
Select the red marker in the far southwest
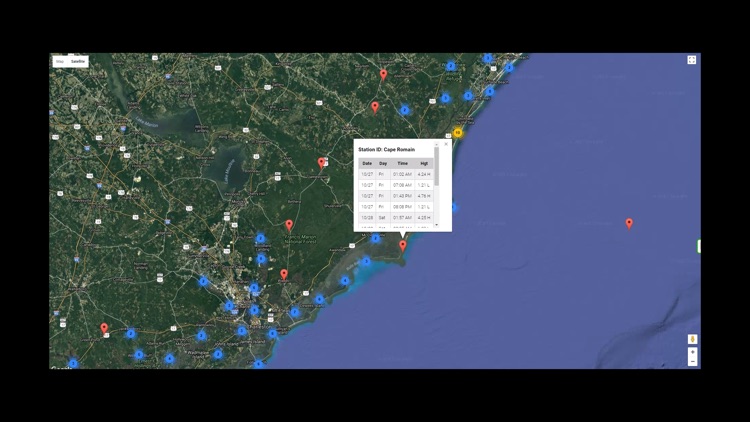click(x=104, y=328)
